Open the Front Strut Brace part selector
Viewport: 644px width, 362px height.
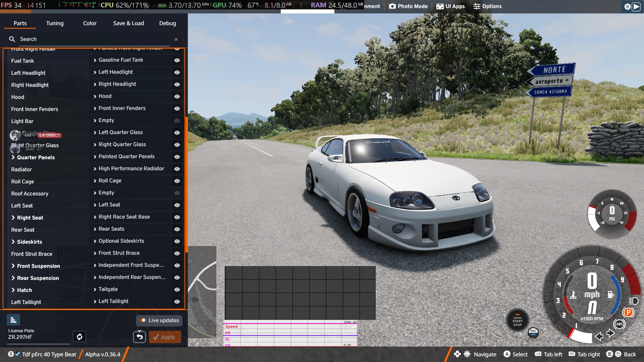(x=131, y=253)
